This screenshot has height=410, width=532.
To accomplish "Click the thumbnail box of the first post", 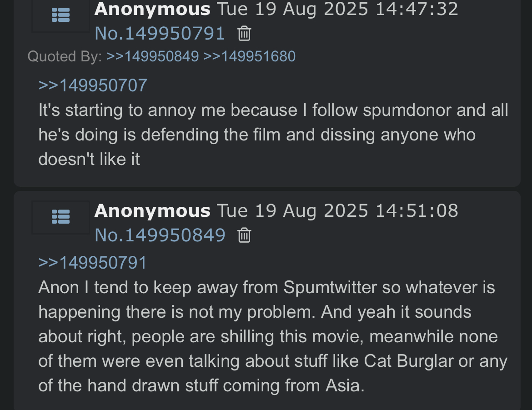I will coord(61,15).
